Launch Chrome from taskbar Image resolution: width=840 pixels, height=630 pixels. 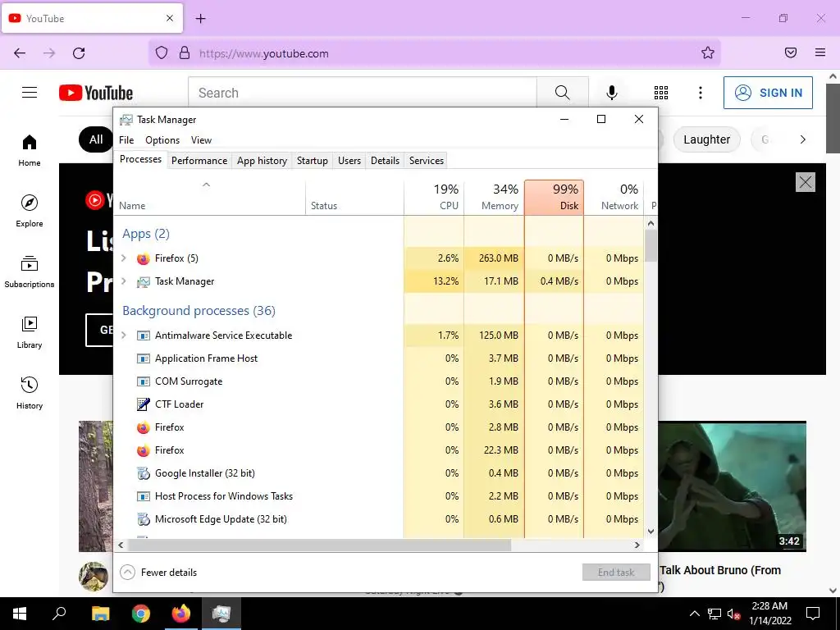point(141,614)
